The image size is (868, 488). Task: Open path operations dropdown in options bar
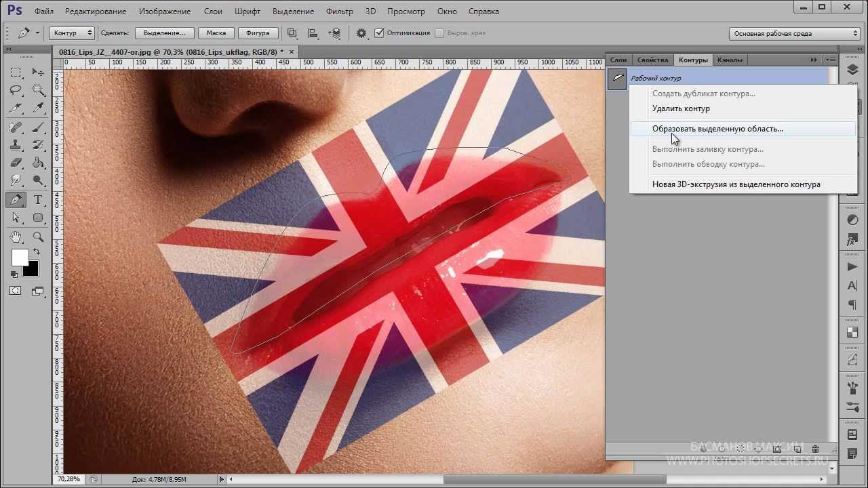point(292,33)
